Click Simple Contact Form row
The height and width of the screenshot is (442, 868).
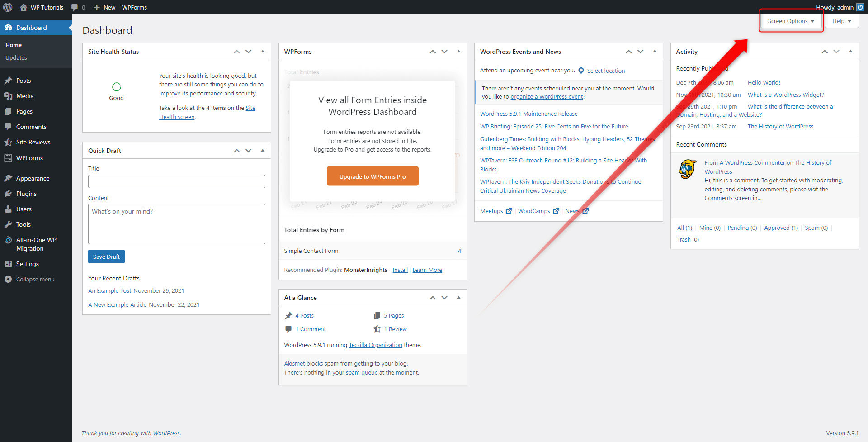373,251
